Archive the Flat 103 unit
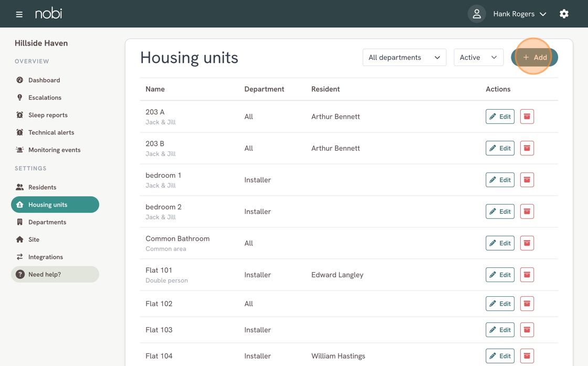 click(x=527, y=330)
